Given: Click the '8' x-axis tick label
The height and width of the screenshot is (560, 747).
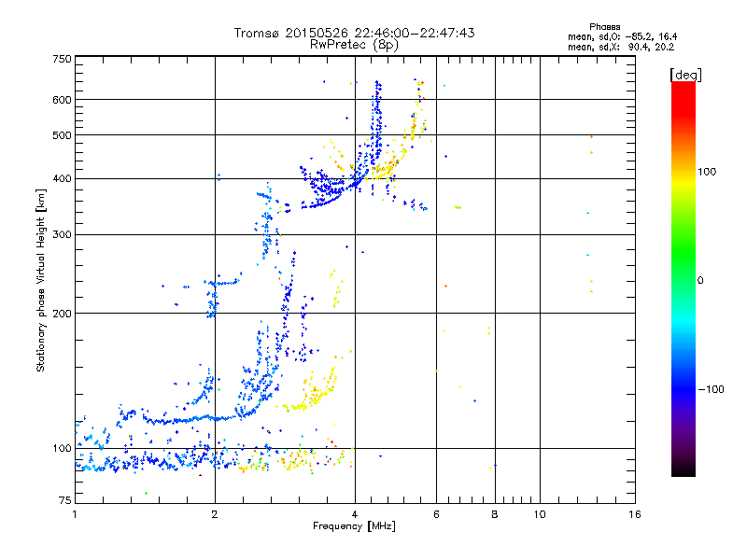Looking at the screenshot, I should (495, 514).
